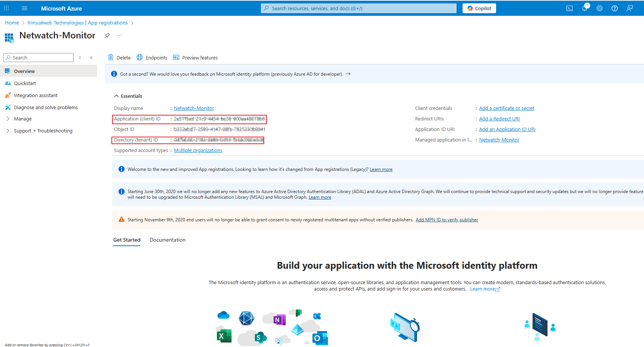This screenshot has width=644, height=347.
Task: Click the Delete trash can icon
Action: click(x=111, y=57)
